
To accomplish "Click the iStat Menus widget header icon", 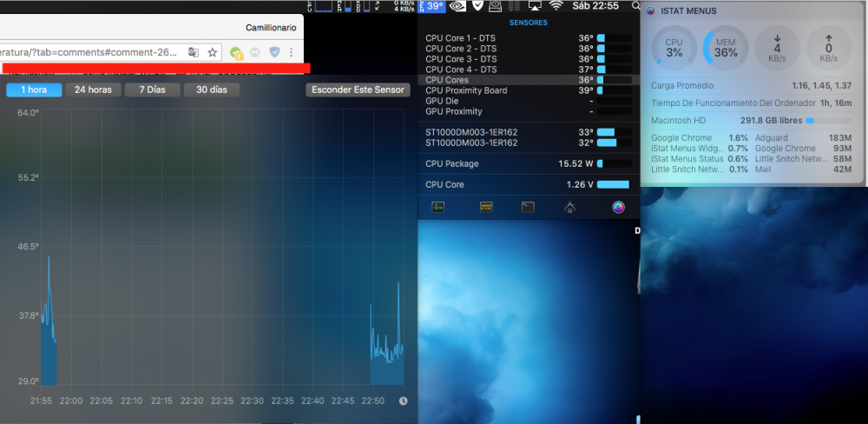I will 650,10.
